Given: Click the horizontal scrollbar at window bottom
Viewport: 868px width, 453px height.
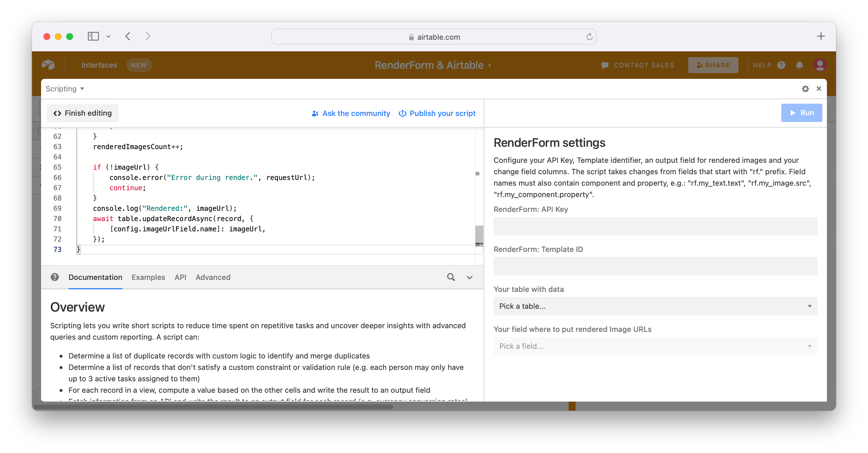Looking at the screenshot, I should [x=214, y=406].
